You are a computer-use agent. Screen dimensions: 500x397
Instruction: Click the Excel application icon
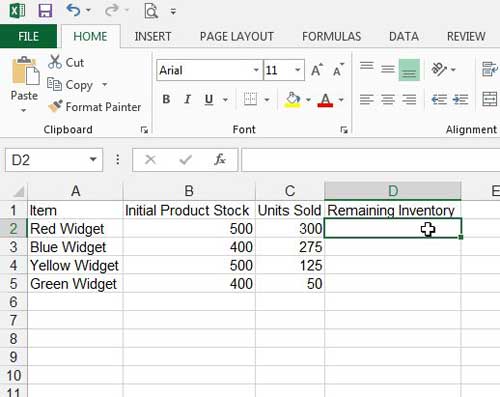pos(16,11)
